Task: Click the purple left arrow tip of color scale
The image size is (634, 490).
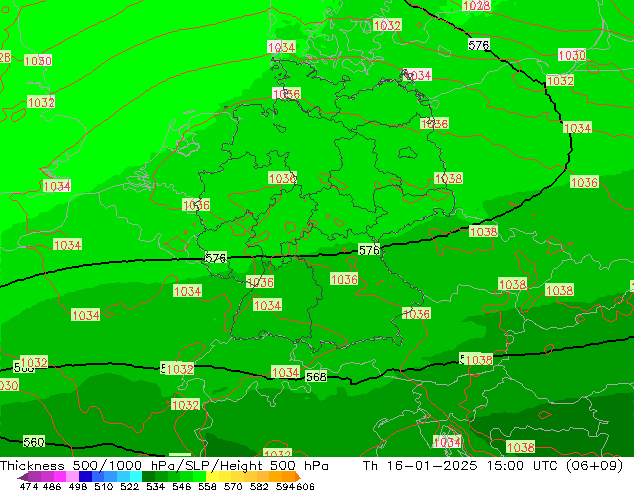Action: (x=22, y=477)
